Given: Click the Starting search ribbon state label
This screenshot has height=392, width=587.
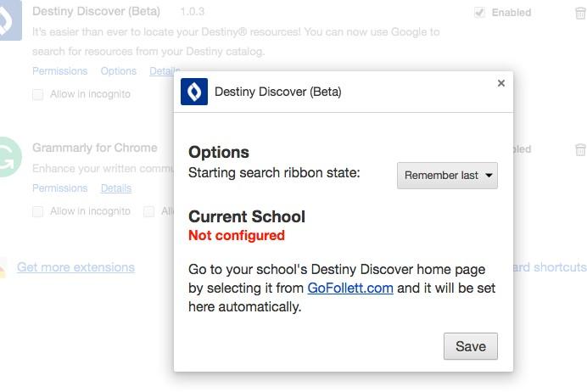Looking at the screenshot, I should 274,173.
